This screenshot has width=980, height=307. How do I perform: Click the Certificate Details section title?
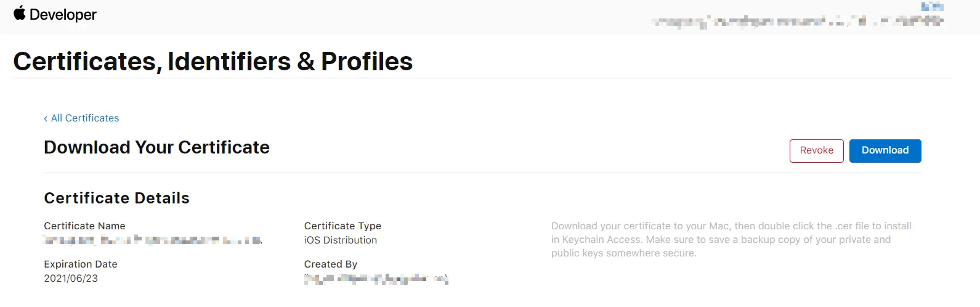tap(116, 198)
